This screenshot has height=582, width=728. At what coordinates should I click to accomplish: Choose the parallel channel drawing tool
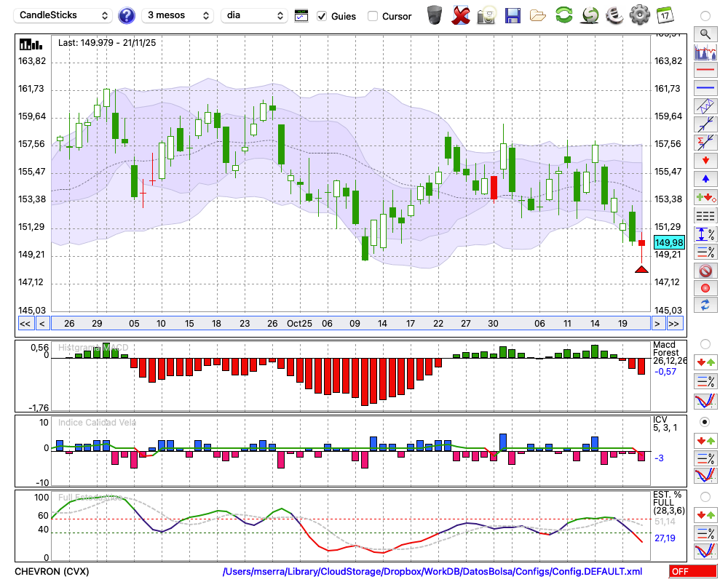point(705,106)
